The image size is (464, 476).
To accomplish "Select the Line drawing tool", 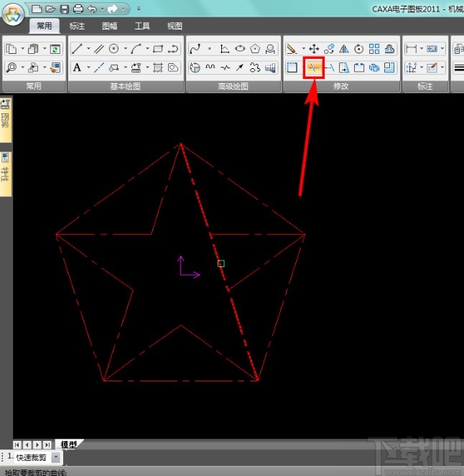I will (78, 49).
